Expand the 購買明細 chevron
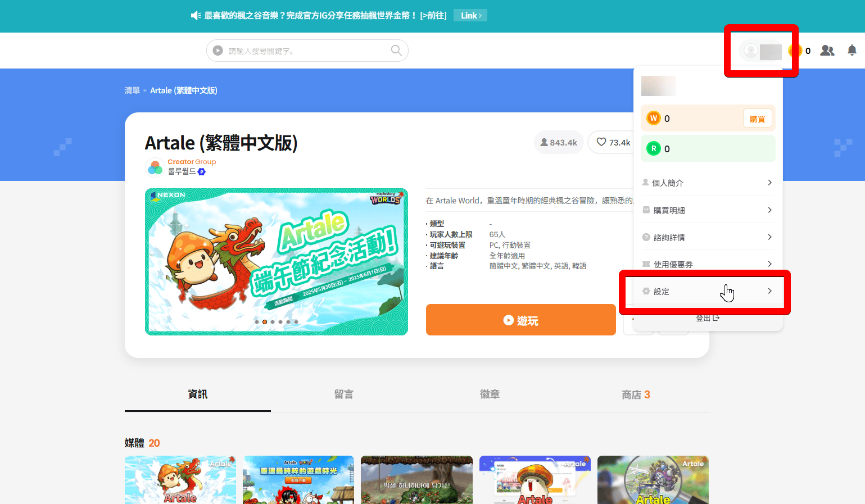 (769, 210)
